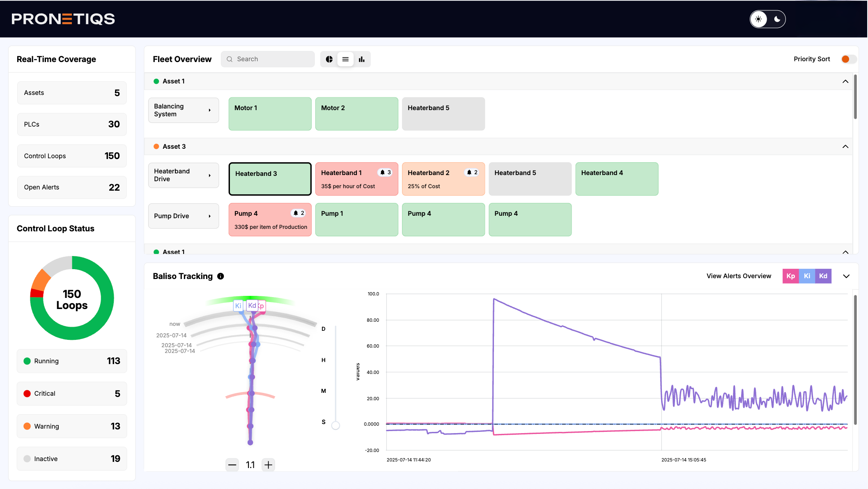Click Pump 4 alert bell badge
Screen dimensions: 868x489
pyautogui.click(x=299, y=213)
